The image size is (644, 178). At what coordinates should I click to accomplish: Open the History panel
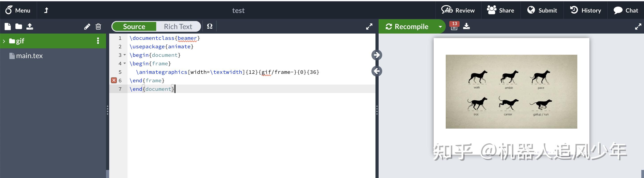tap(586, 10)
